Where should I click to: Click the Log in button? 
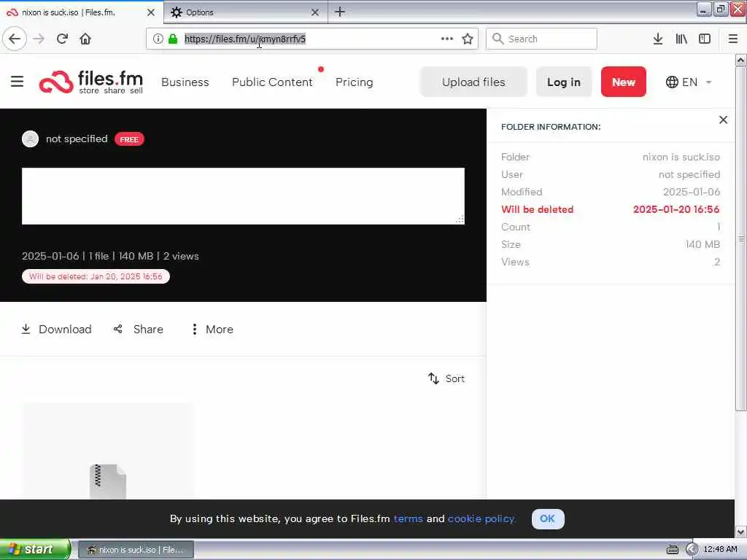564,82
